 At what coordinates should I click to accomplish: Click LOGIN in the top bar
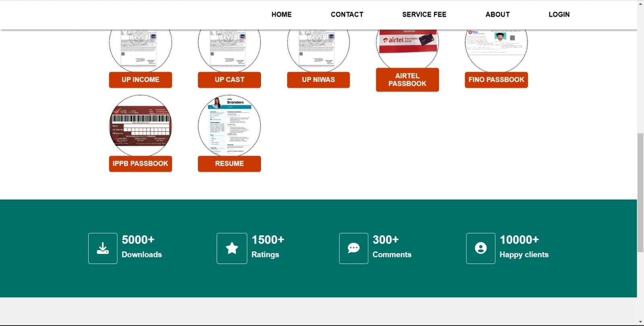tap(559, 15)
